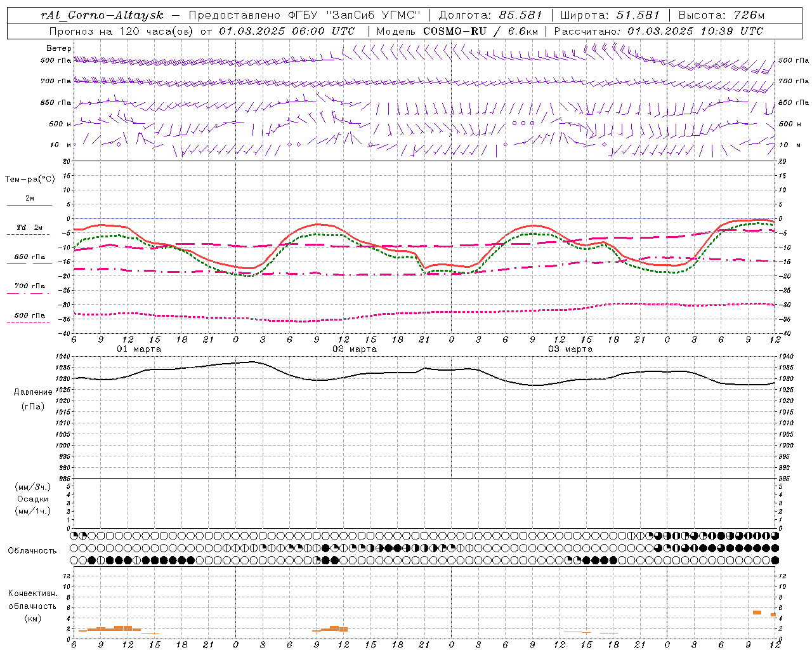The height and width of the screenshot is (650, 812).
Task: Click the 'Осадки' precipitation panel label
Action: pyautogui.click(x=33, y=499)
